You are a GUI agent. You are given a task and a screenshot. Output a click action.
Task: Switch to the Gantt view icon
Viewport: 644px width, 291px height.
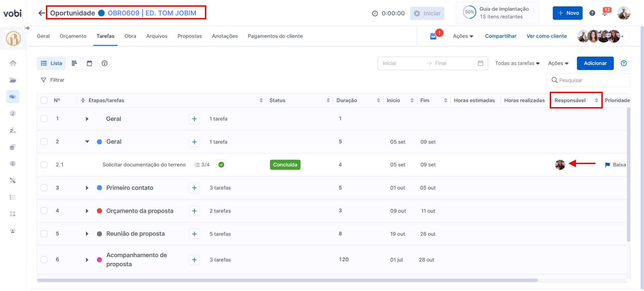coord(74,63)
